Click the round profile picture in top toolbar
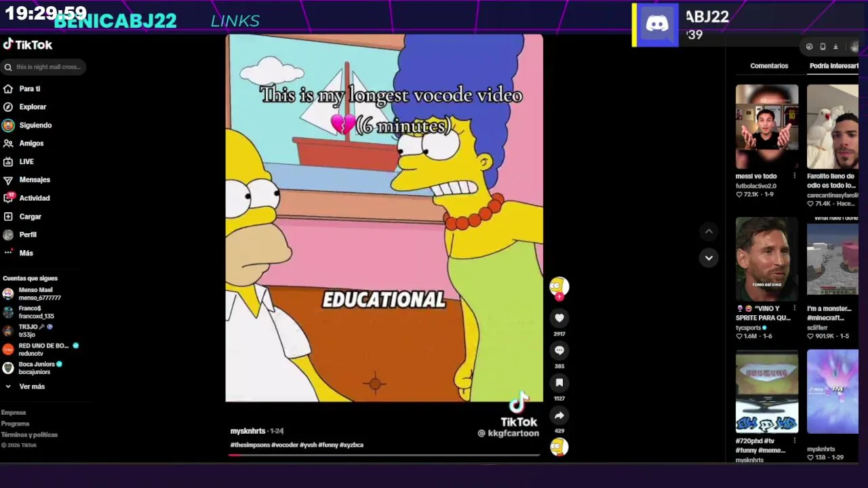868x488 pixels. (x=854, y=47)
